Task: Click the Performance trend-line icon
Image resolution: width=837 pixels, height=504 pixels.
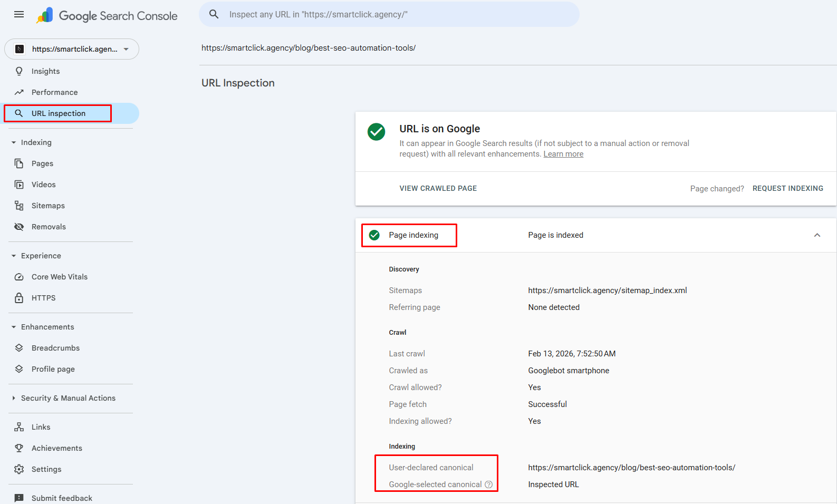Action: pyautogui.click(x=19, y=92)
